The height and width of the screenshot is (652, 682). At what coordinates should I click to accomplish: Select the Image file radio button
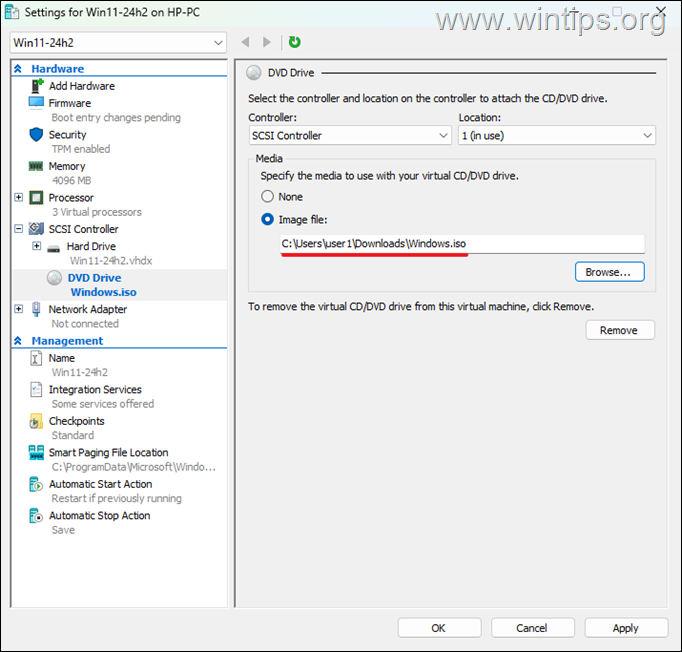click(267, 220)
